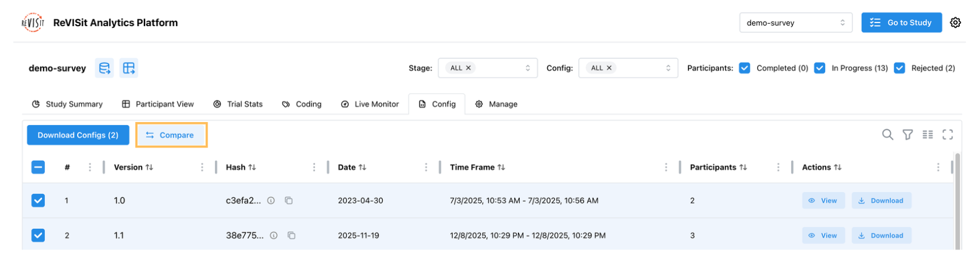Open the settings gear icon
This screenshot has height=255, width=980.
click(x=955, y=22)
